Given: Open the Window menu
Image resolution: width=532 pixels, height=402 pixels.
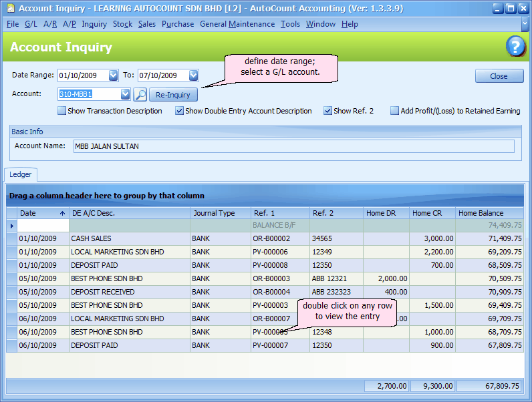Looking at the screenshot, I should click(x=321, y=24).
